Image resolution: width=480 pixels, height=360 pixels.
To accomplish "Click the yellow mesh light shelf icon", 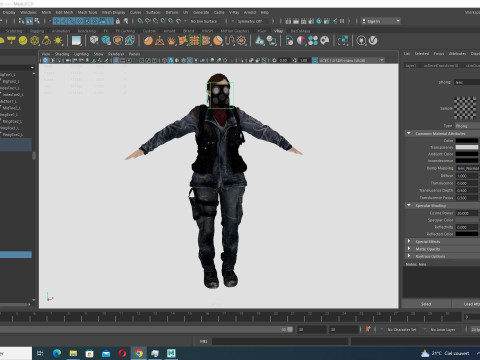I will pos(35,41).
